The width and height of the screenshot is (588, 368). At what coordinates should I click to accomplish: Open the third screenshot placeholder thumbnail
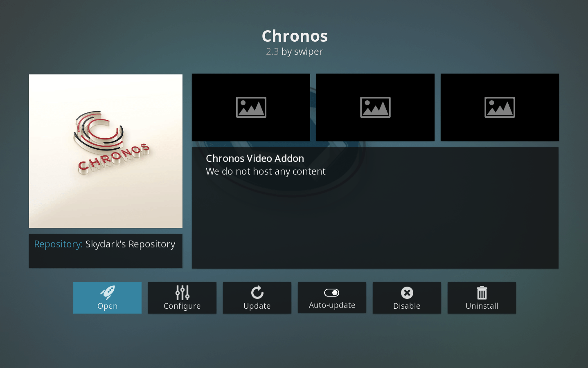500,107
